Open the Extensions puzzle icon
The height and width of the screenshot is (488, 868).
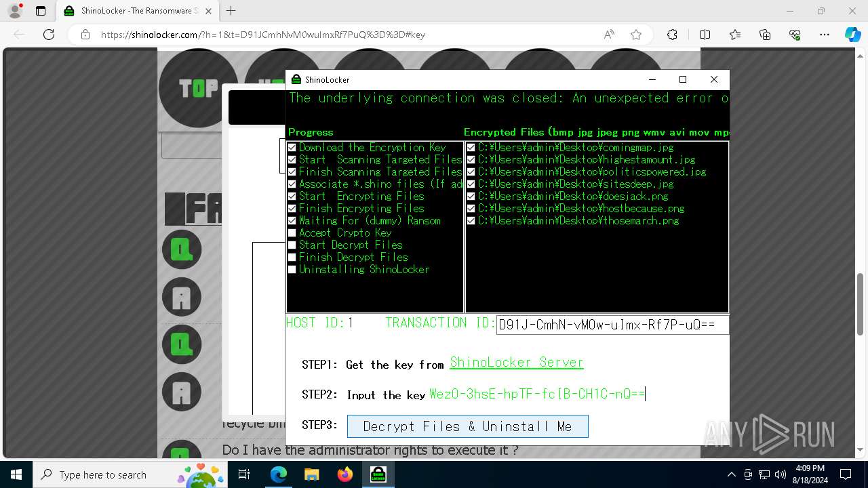coord(672,35)
